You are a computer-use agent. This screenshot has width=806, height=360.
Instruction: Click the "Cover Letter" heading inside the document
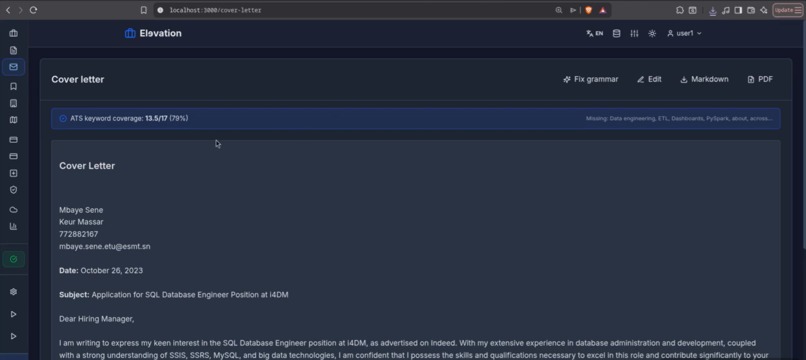pyautogui.click(x=87, y=166)
